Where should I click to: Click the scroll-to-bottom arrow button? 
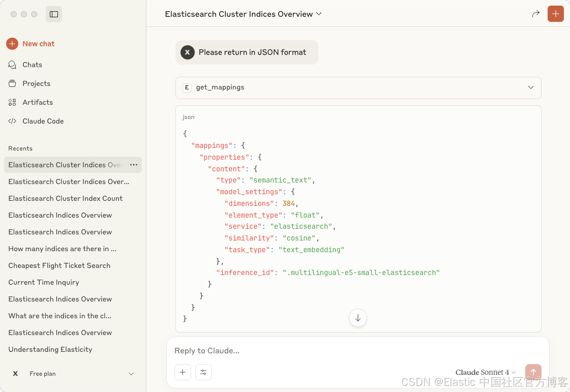point(357,318)
